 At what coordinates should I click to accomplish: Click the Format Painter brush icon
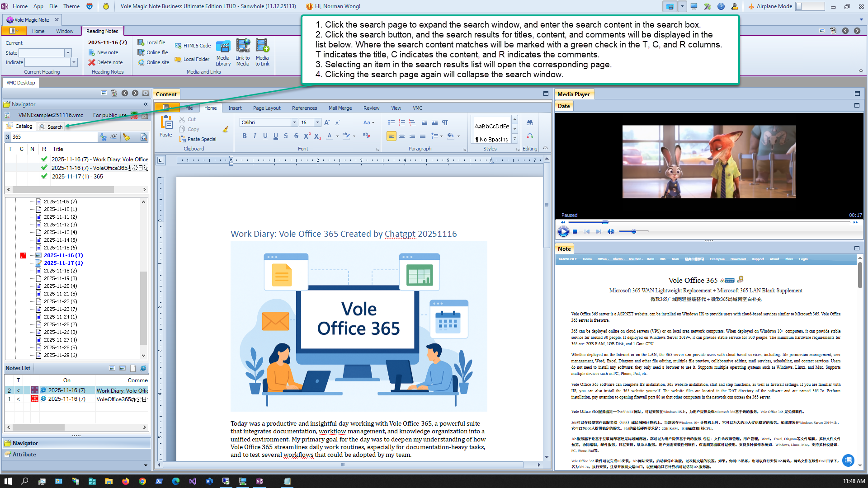pos(225,129)
